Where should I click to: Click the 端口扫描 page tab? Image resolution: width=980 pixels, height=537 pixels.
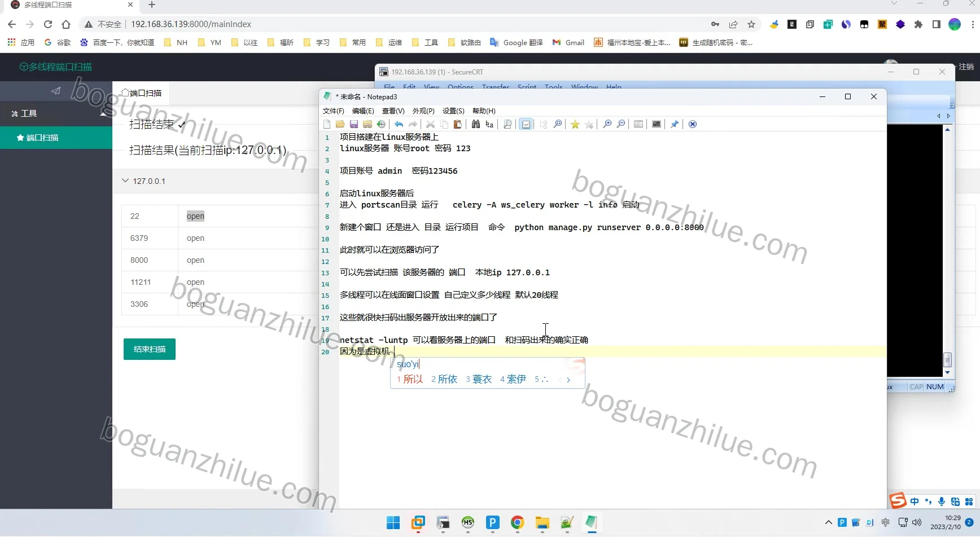click(142, 93)
